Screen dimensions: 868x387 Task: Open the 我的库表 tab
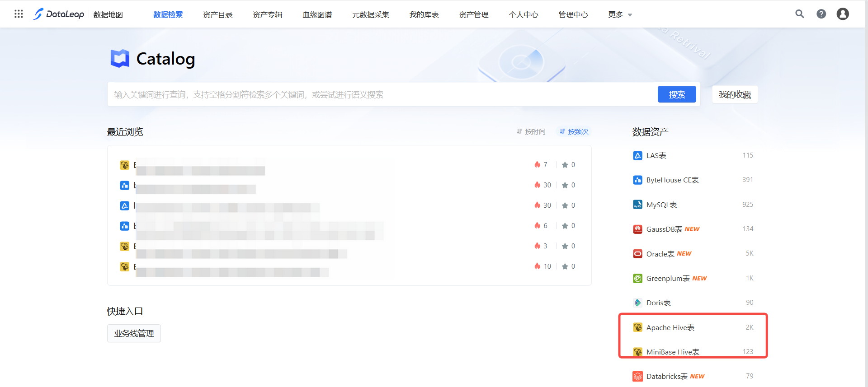point(424,14)
